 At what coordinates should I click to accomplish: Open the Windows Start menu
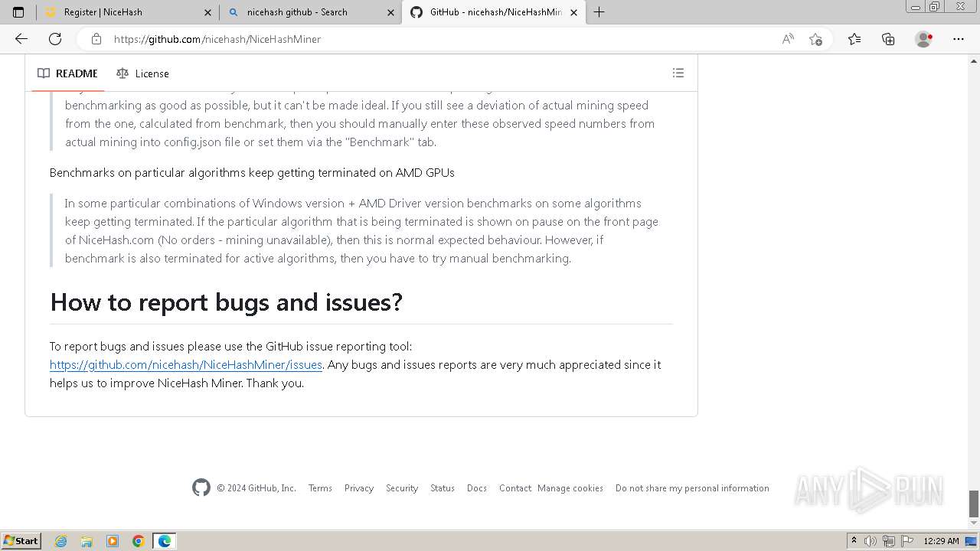tap(21, 540)
